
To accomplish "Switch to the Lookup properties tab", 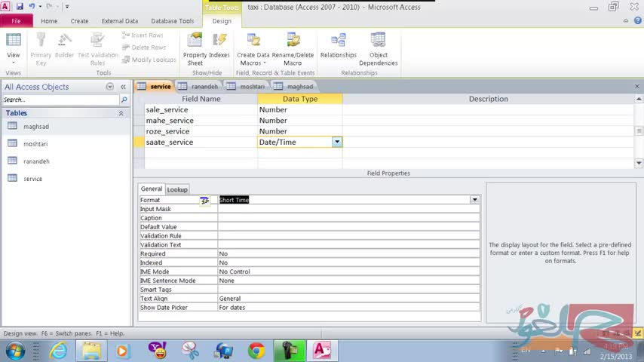I will click(177, 189).
